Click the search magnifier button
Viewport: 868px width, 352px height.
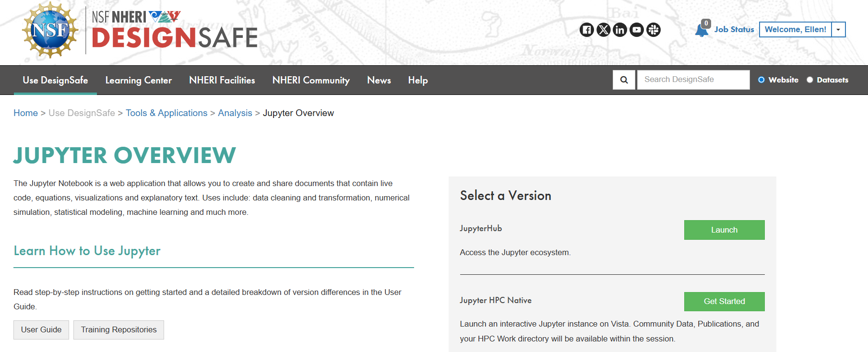coord(624,80)
